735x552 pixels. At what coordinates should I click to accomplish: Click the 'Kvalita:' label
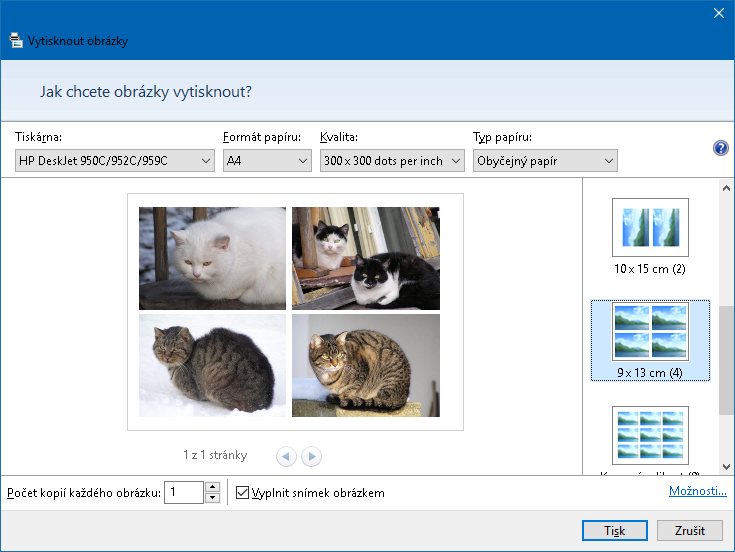339,137
